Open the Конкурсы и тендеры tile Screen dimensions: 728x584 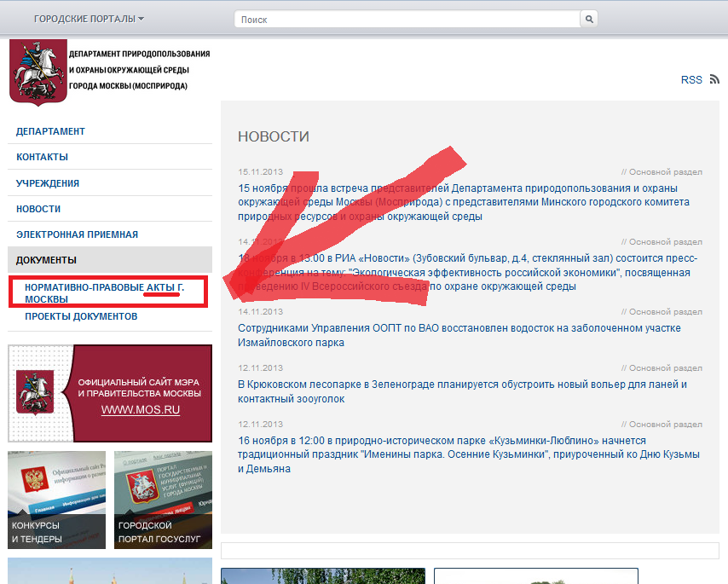56,499
